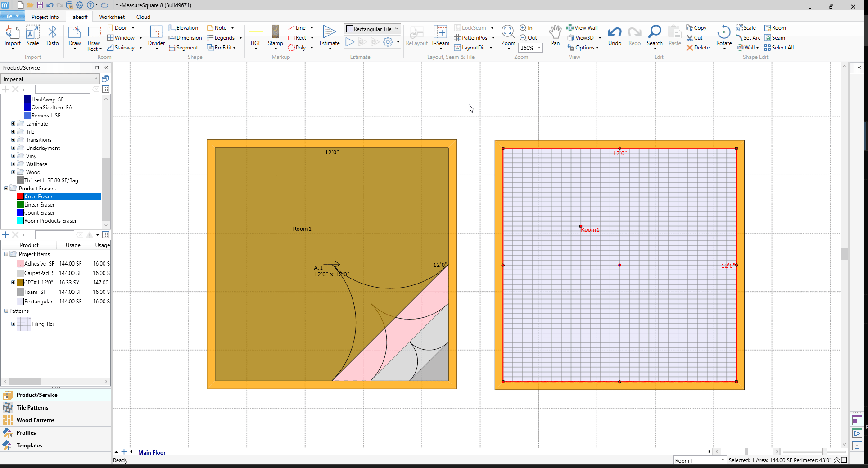The width and height of the screenshot is (868, 468).
Task: Click the Select All button
Action: [x=779, y=48]
